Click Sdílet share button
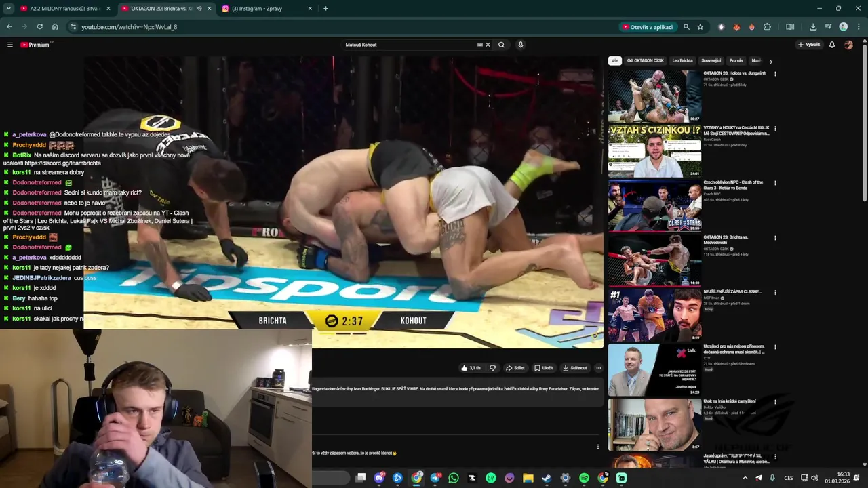 click(x=515, y=368)
